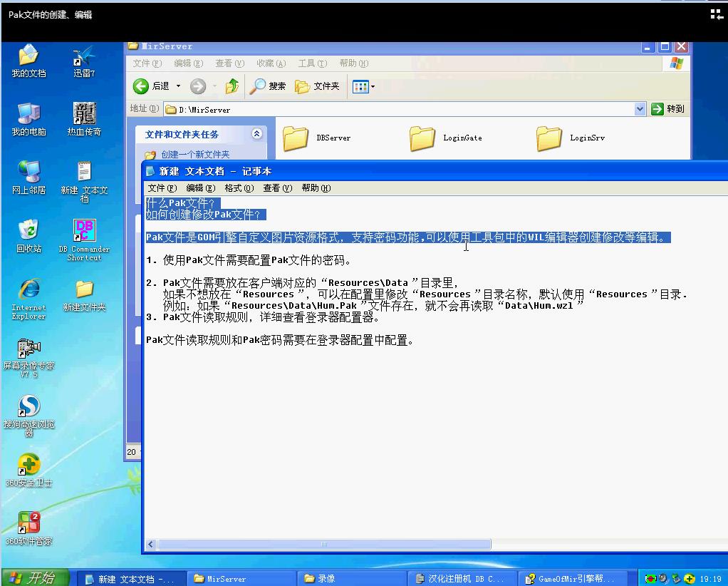Launch the 热血传奇 game shortcut
Viewport: 728px width, 586px height.
[x=84, y=120]
